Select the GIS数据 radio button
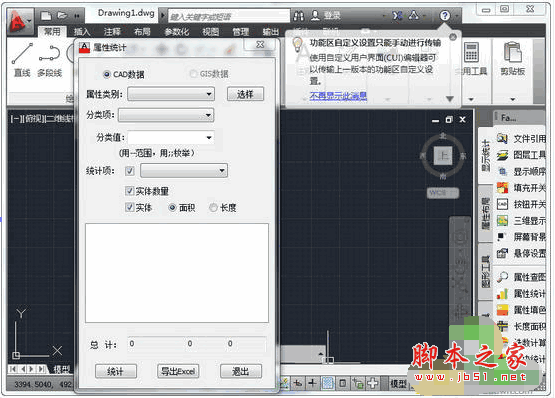This screenshot has width=555, height=398. tap(193, 74)
